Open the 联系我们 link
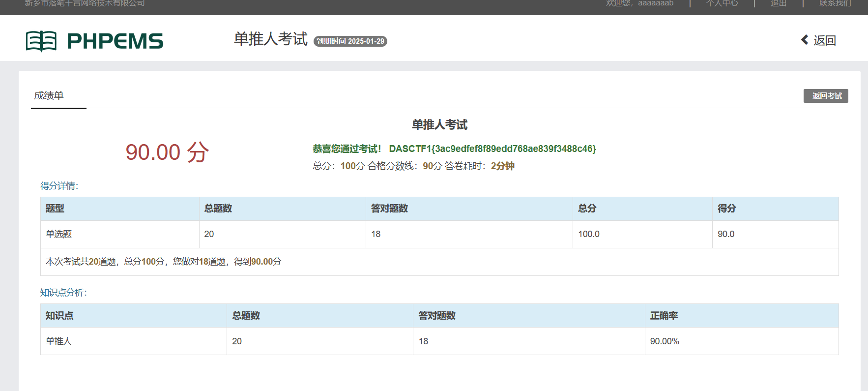 tap(835, 3)
